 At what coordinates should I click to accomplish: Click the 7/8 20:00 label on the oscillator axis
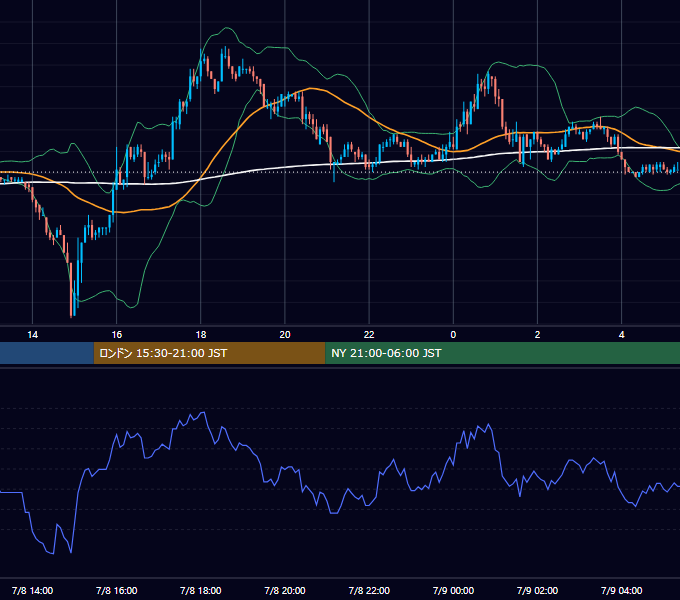(285, 590)
